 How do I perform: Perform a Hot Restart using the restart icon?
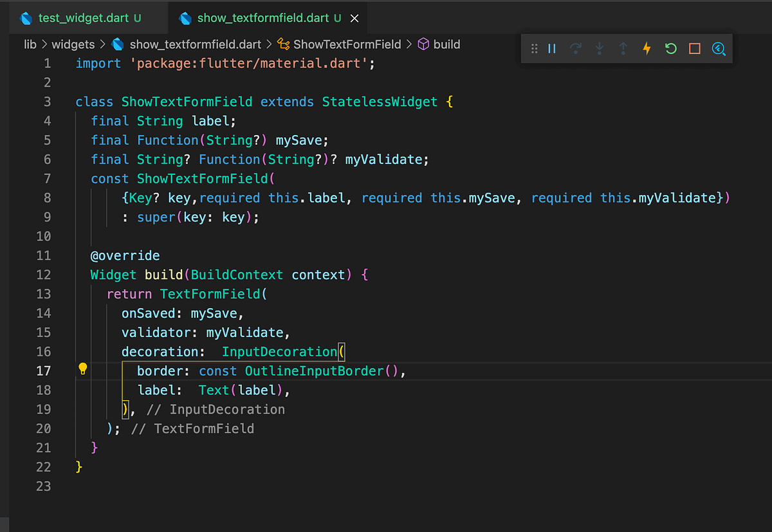pos(670,48)
